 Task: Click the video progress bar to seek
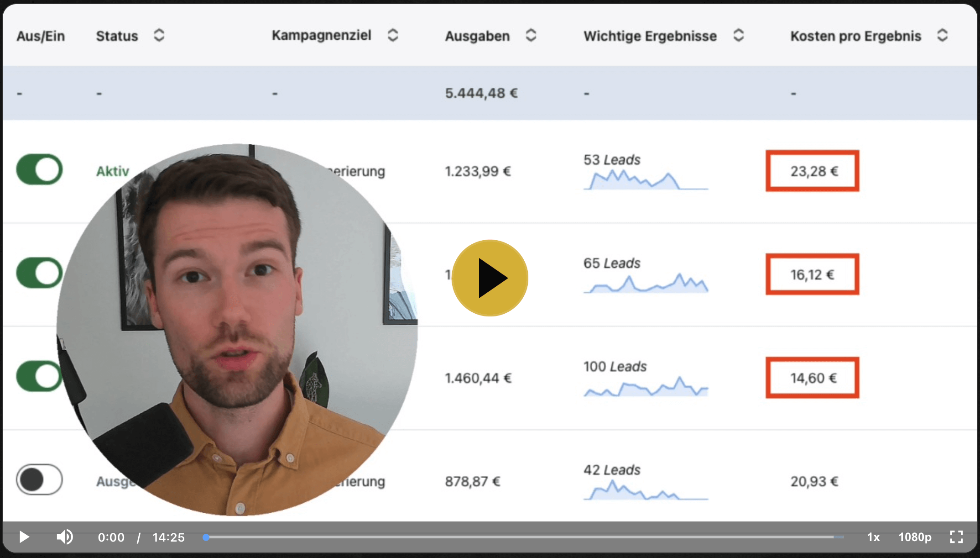523,537
